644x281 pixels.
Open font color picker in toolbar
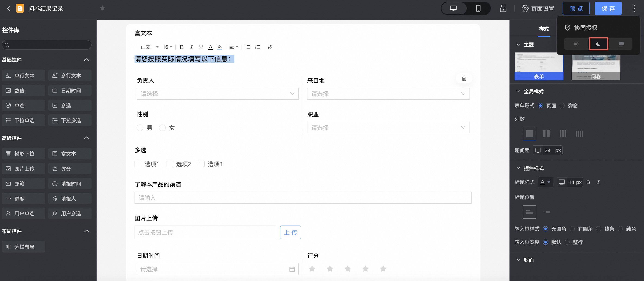(211, 47)
